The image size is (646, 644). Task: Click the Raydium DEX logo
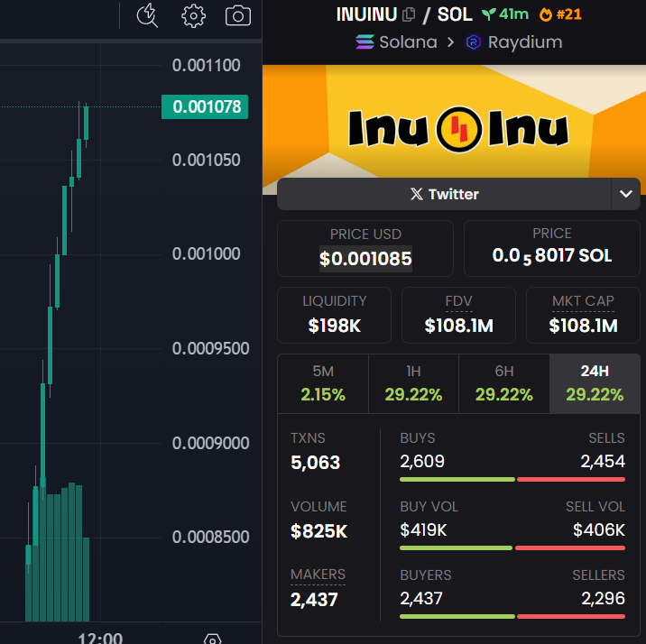coord(474,42)
